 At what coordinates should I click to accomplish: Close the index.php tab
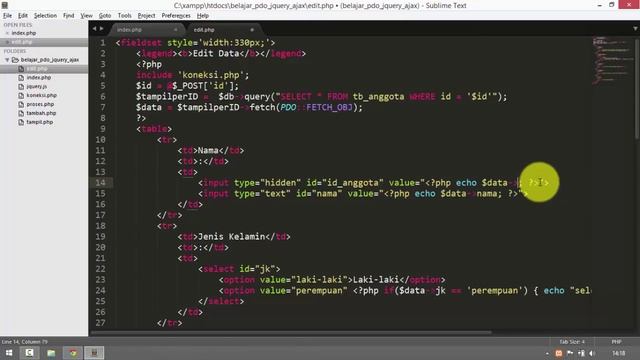[176, 30]
